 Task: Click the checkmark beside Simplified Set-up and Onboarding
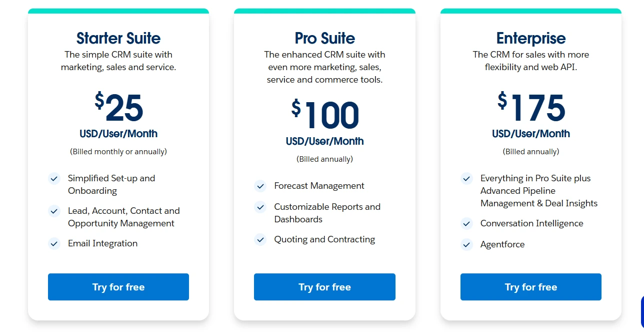(54, 179)
